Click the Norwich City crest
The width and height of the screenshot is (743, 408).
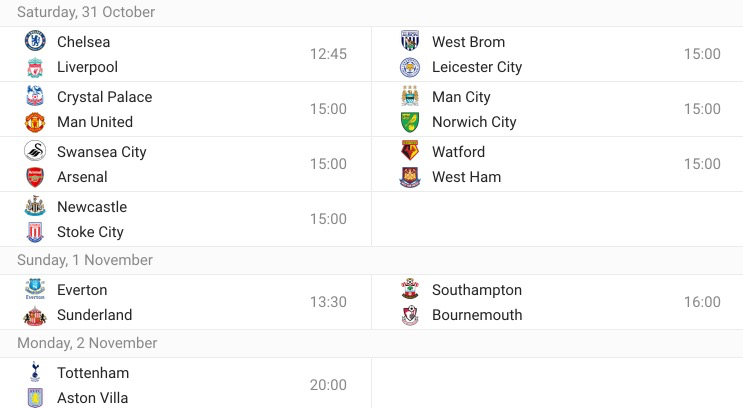pyautogui.click(x=410, y=122)
